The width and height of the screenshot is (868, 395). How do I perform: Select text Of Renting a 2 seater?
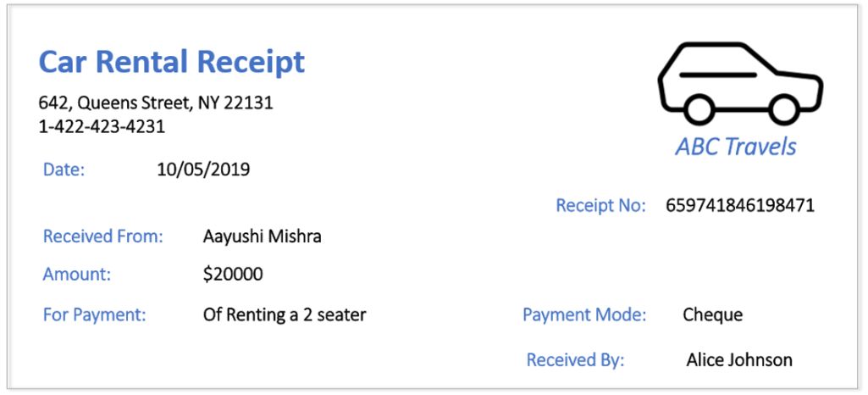(x=285, y=315)
